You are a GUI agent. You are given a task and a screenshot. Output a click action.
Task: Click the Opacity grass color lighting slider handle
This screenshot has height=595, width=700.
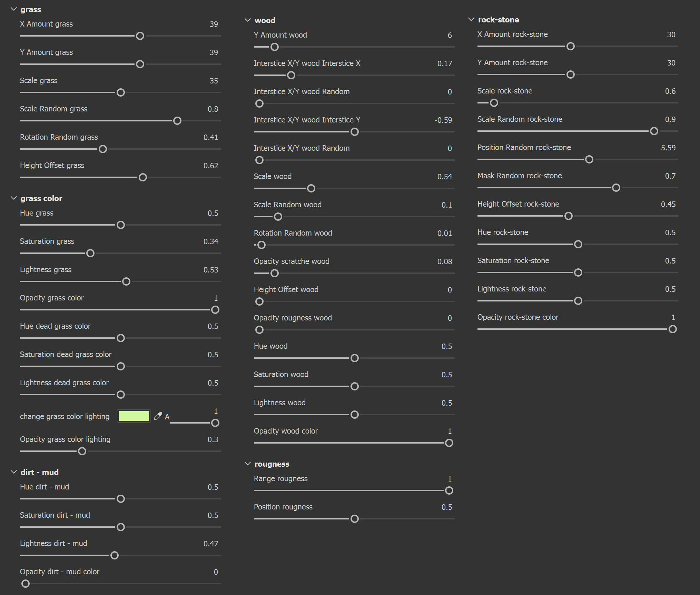point(82,451)
